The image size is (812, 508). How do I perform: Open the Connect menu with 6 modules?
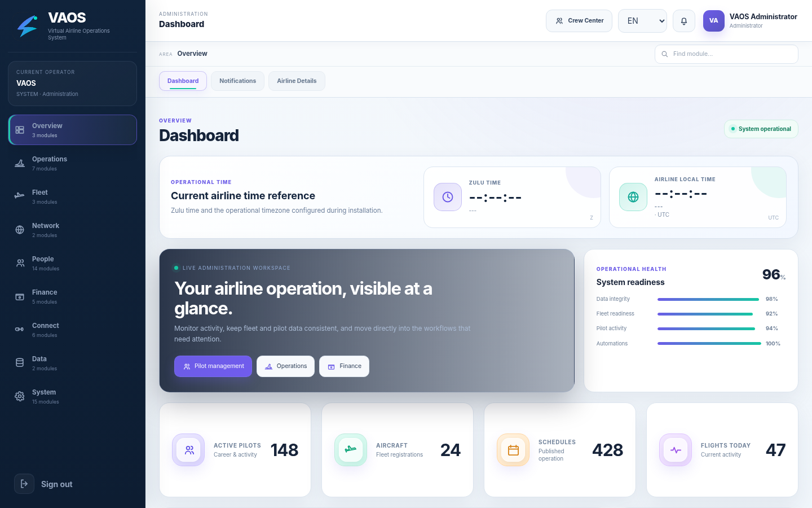point(73,330)
